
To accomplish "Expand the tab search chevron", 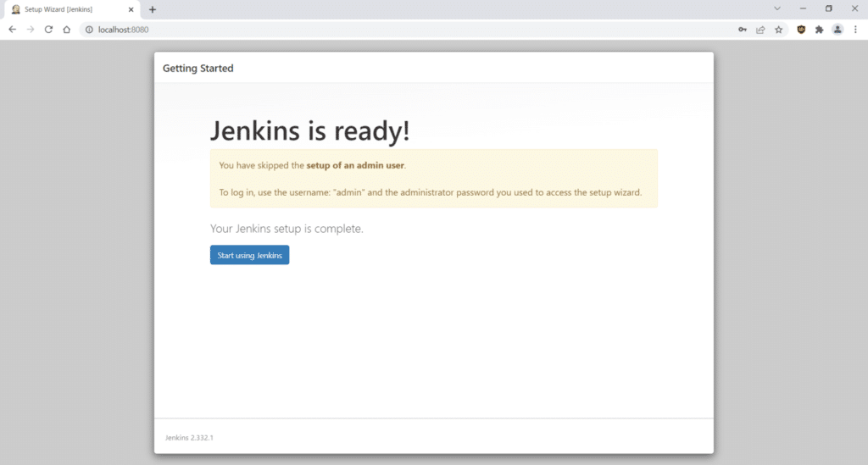I will tap(777, 8).
